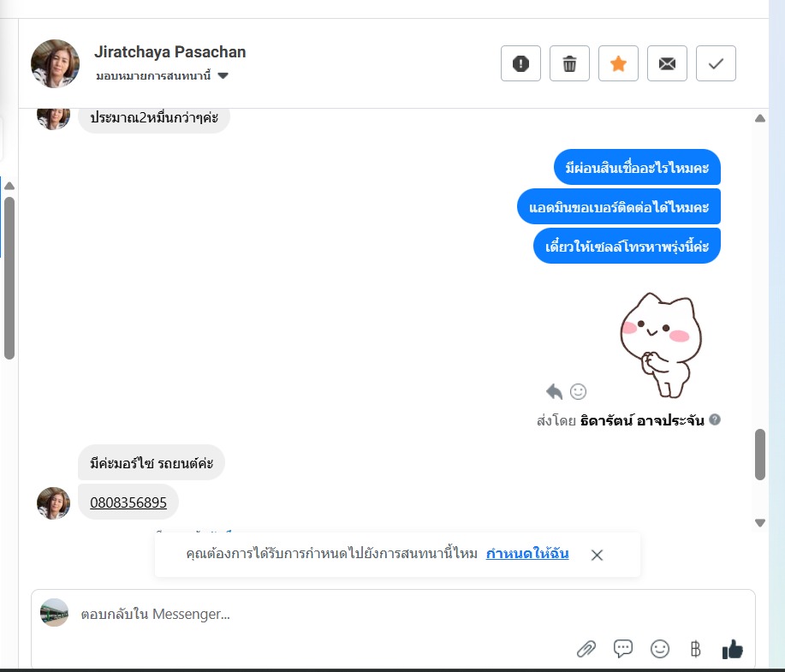This screenshot has width=785, height=672.
Task: Attach a file with paperclip icon
Action: 586,650
